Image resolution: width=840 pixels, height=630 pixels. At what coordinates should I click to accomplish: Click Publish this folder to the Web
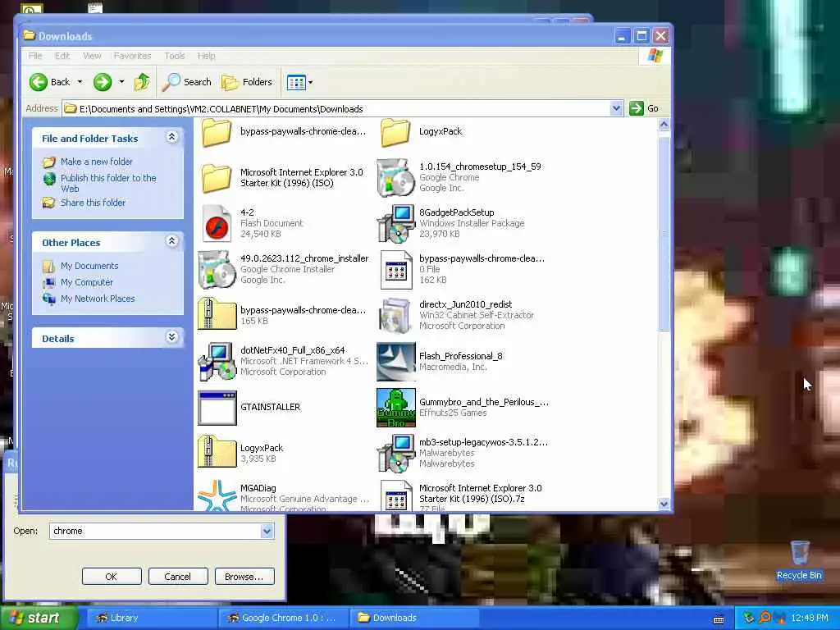coord(108,183)
